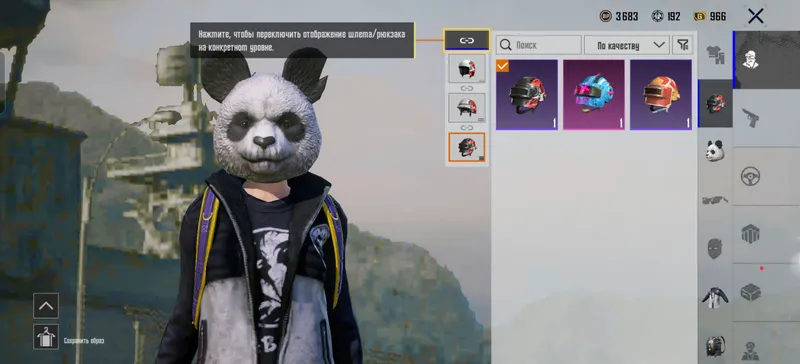Toggle helmet/backpack level link button
Viewport: 800px width, 364px height.
pyautogui.click(x=467, y=40)
